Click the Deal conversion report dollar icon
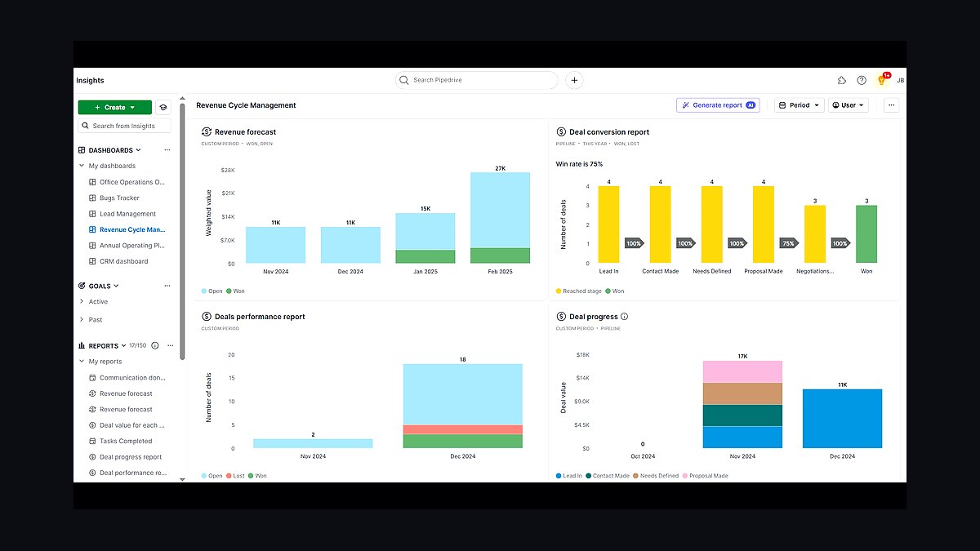Screen dimensions: 980x551 click(561, 131)
